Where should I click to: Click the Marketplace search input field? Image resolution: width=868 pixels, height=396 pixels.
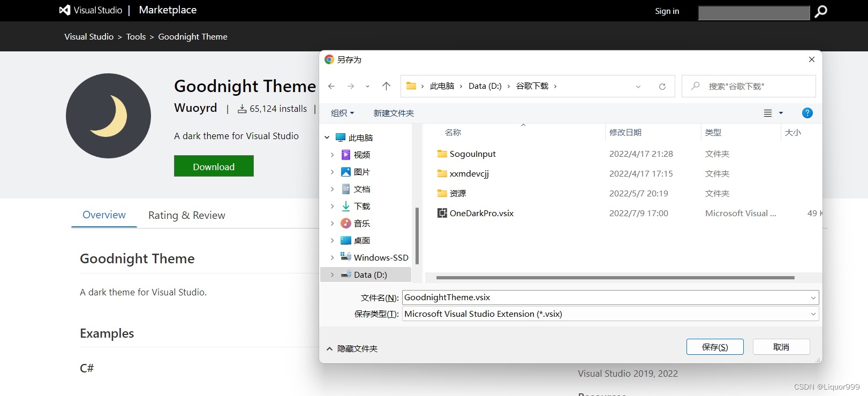click(754, 13)
